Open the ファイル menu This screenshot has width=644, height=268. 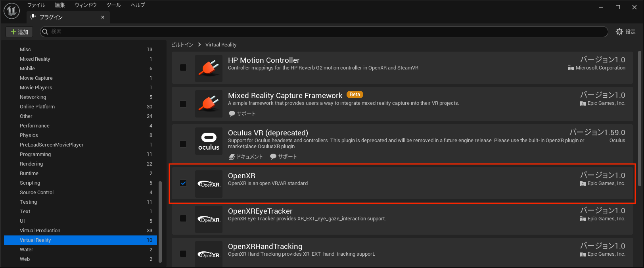36,5
